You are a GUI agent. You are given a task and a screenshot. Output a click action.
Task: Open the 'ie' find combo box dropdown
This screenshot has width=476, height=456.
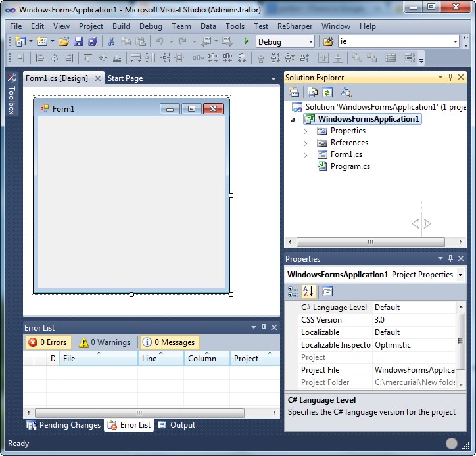456,41
